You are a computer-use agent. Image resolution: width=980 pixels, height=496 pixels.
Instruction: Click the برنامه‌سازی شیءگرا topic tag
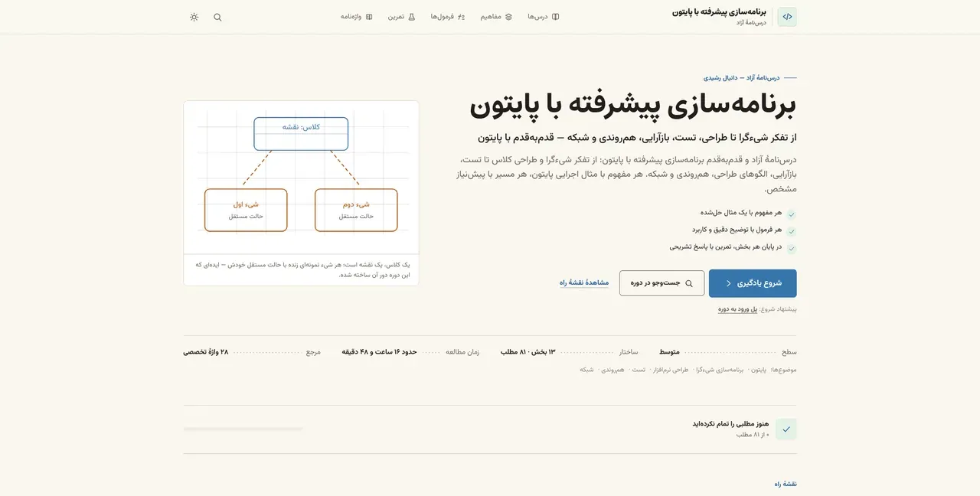point(720,370)
